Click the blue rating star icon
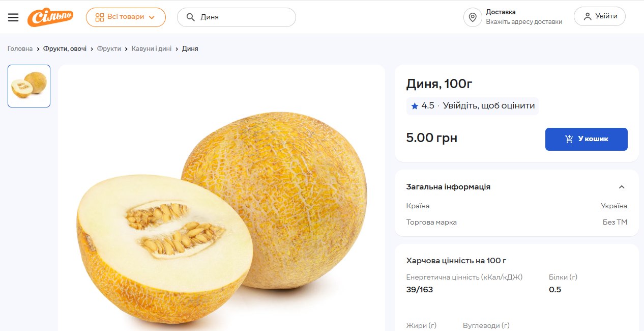The image size is (644, 331). point(415,106)
